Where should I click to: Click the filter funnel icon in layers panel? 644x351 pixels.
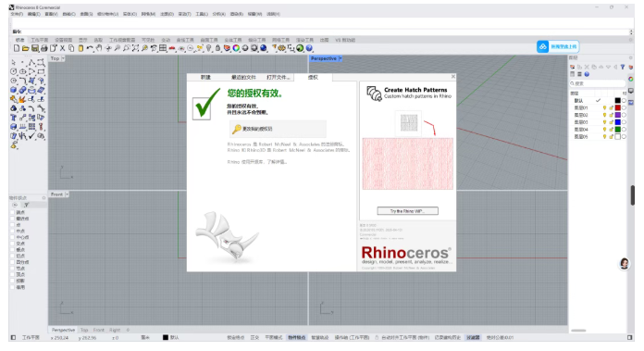point(623,67)
